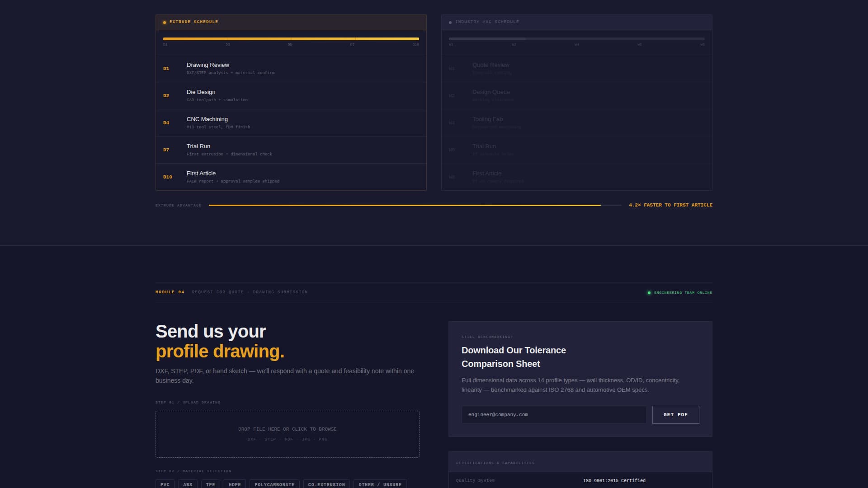Select the D2 Die Design step marker
Viewport: 868px width, 488px height.
pos(166,95)
